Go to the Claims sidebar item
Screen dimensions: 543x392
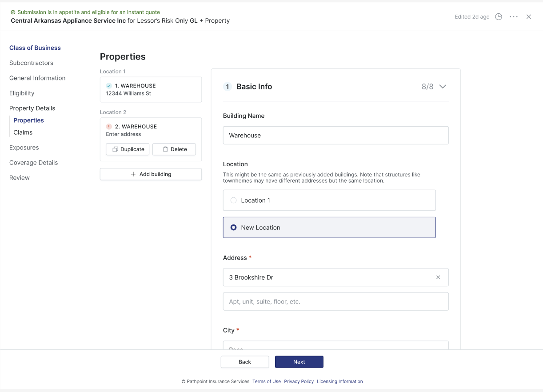coord(23,132)
